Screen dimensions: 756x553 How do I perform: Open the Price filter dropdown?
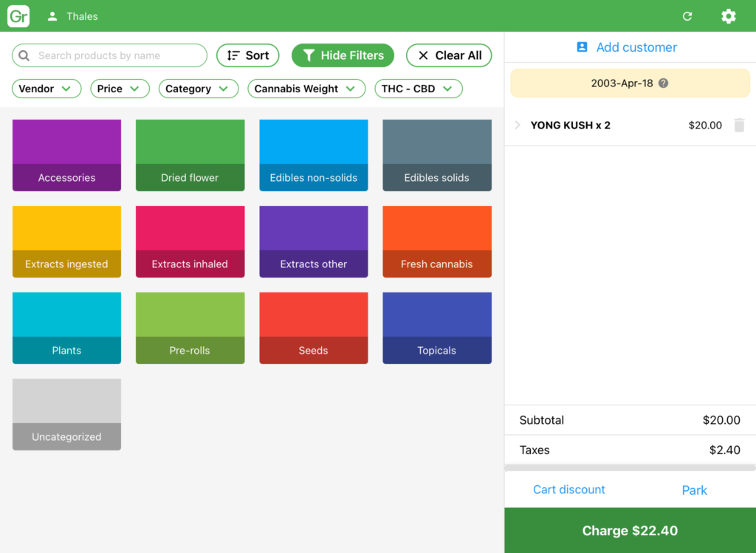(x=120, y=89)
